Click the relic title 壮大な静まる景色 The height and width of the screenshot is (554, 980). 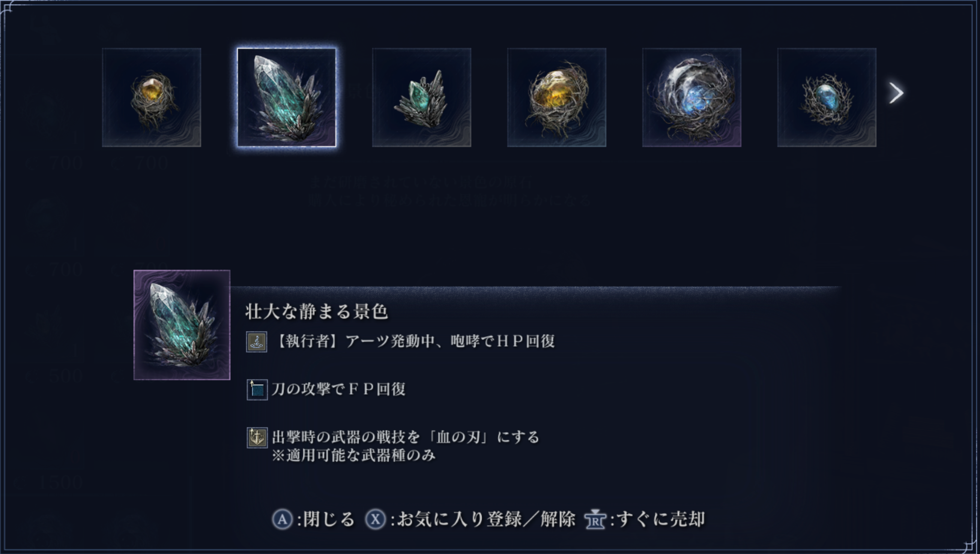click(x=316, y=311)
